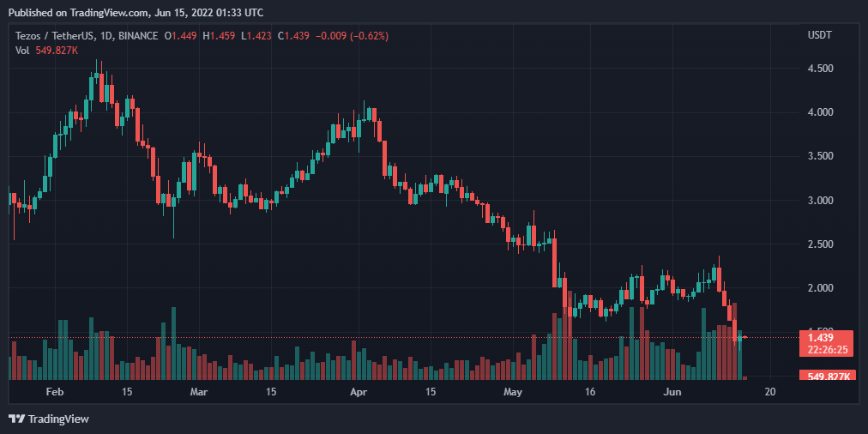
Task: Click the Feb date axis label
Action: [54, 392]
